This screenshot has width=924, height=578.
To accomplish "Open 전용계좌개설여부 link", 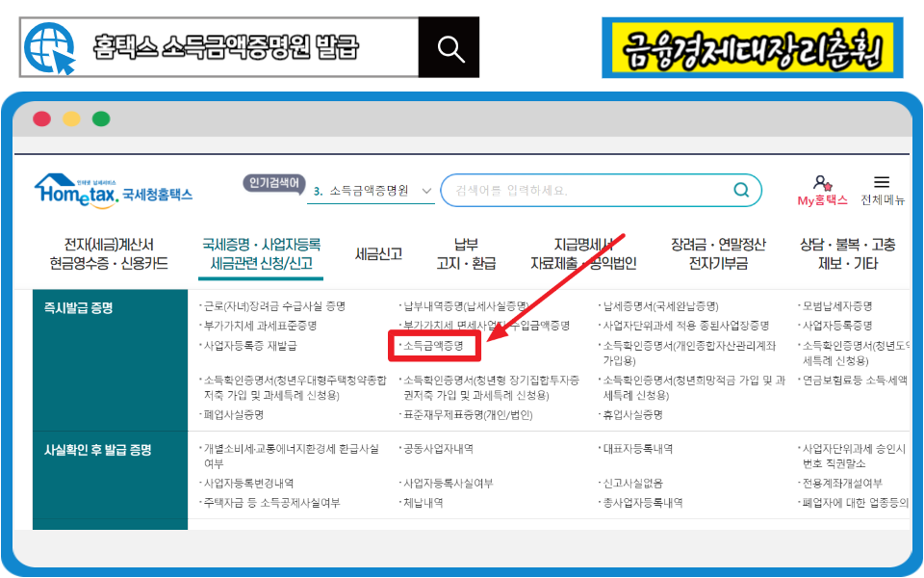I will point(843,484).
